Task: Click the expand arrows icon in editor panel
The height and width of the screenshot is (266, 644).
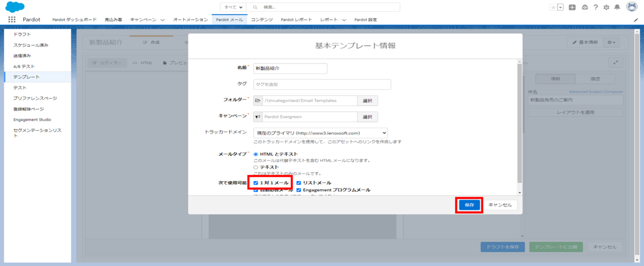Action: [616, 63]
